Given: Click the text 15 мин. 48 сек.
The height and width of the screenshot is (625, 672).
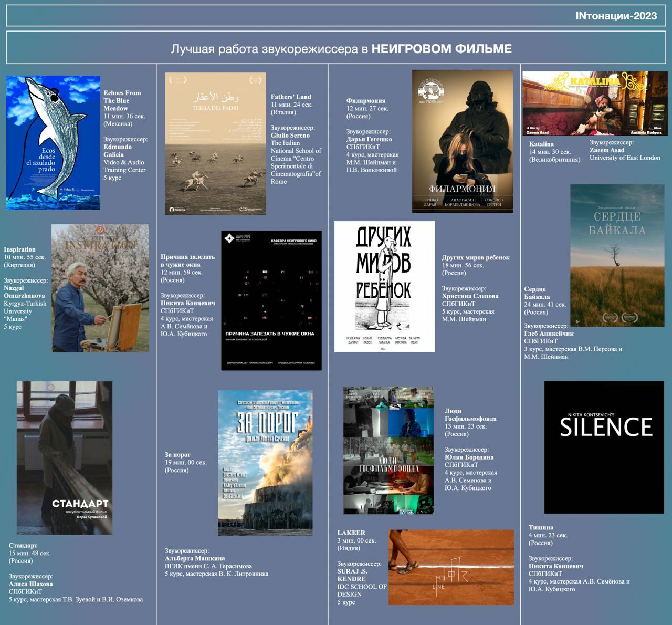Looking at the screenshot, I should click(x=30, y=554).
